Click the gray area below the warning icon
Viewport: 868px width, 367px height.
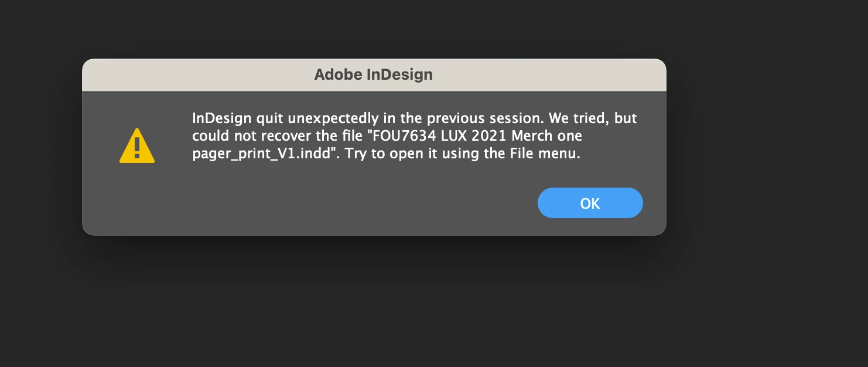point(137,199)
